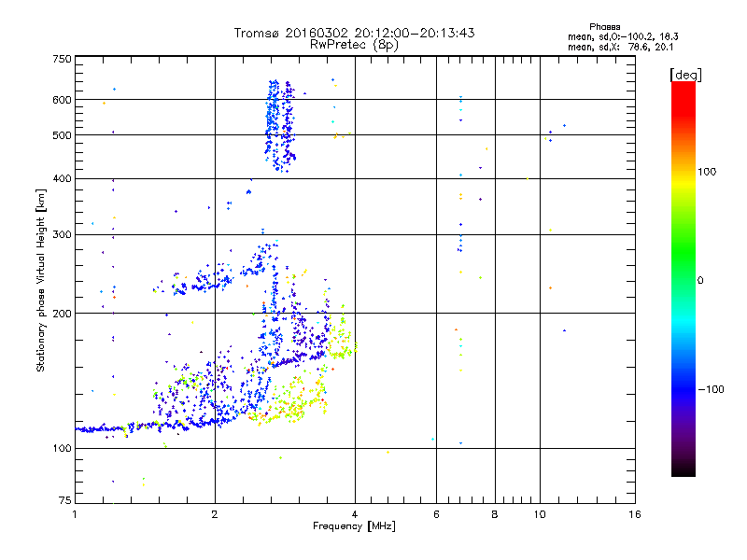This screenshot has height=560, width=747.
Task: Click the y-axis tick label '200'
Action: click(62, 314)
